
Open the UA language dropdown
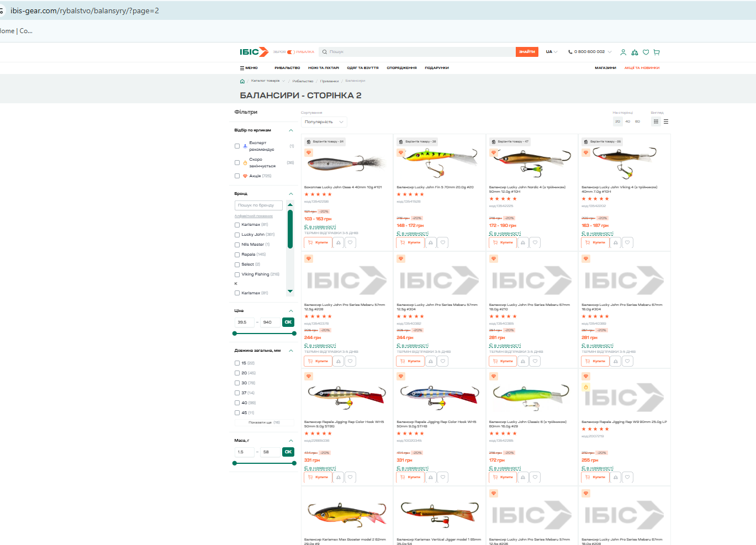[552, 52]
